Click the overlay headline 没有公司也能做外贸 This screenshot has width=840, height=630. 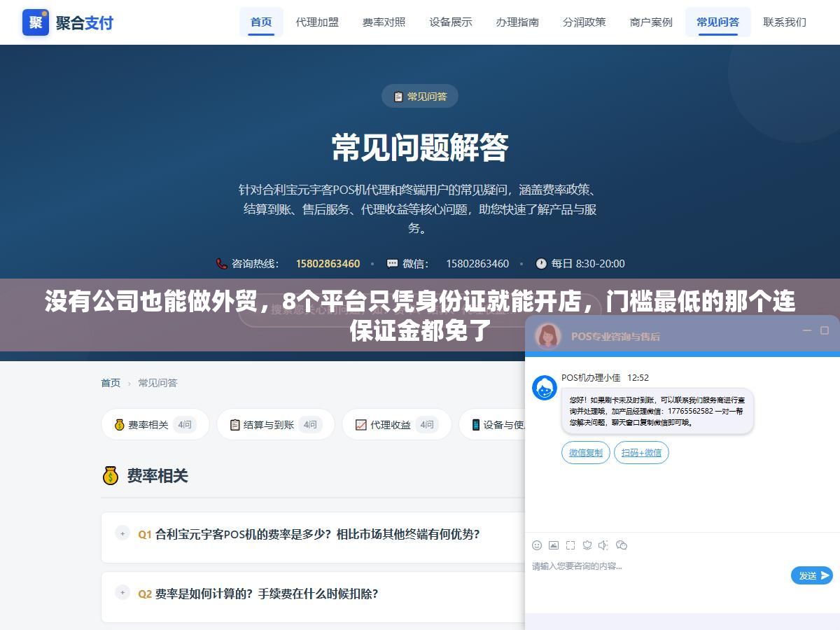click(x=420, y=316)
